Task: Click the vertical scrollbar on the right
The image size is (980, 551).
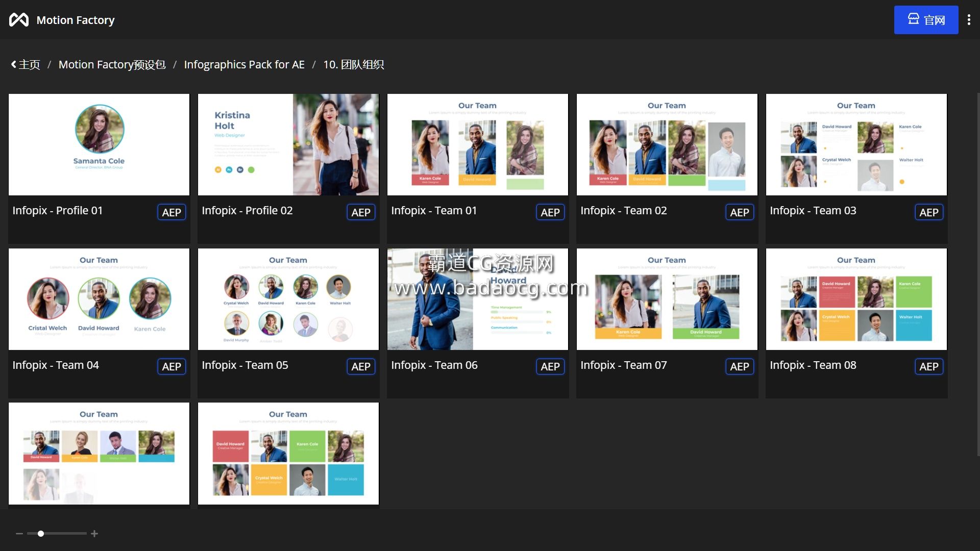Action: click(x=978, y=274)
